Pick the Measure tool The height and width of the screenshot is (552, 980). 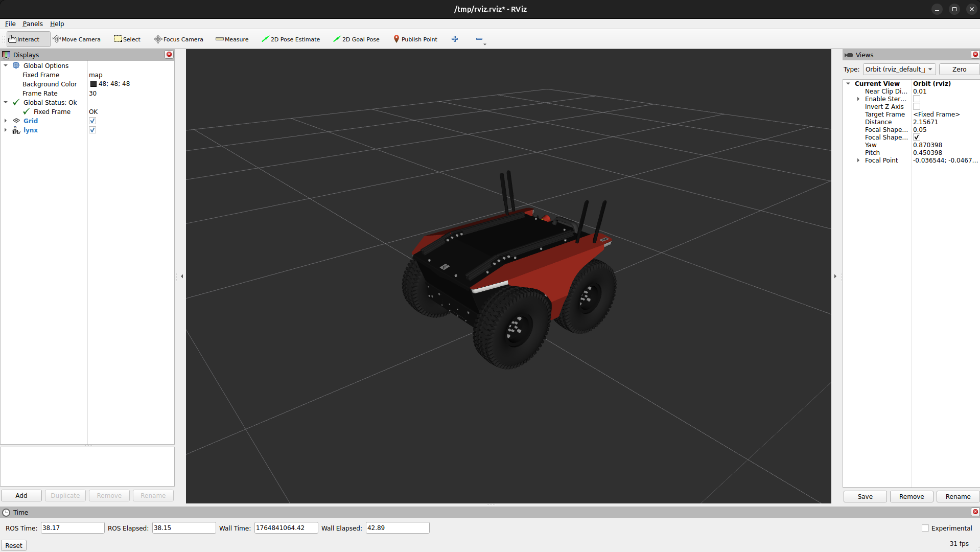(232, 39)
